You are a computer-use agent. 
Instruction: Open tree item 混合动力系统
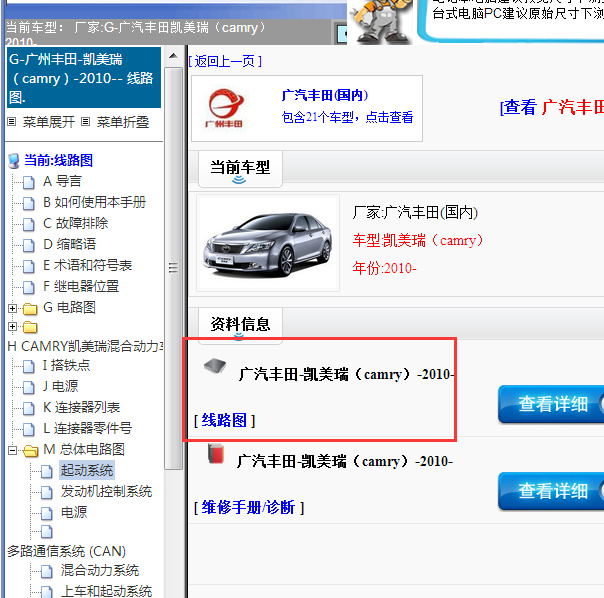pyautogui.click(x=100, y=571)
